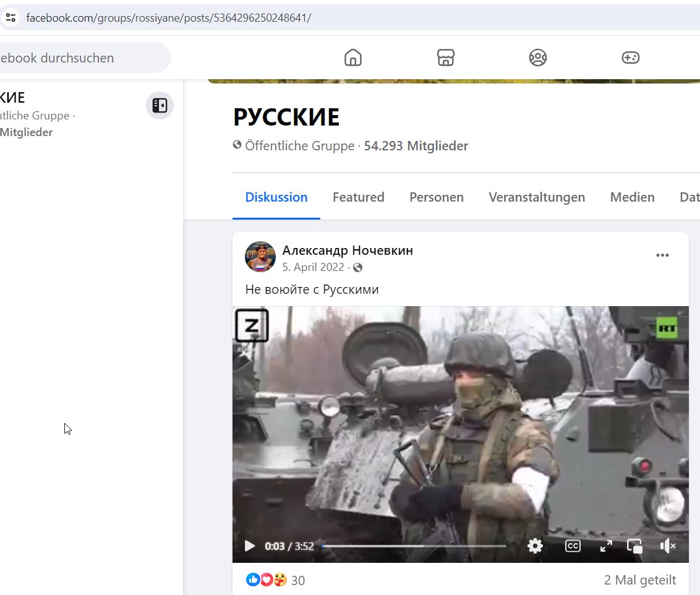The image size is (700, 595).
Task: Open the Groups icon in top navigation
Action: point(538,58)
